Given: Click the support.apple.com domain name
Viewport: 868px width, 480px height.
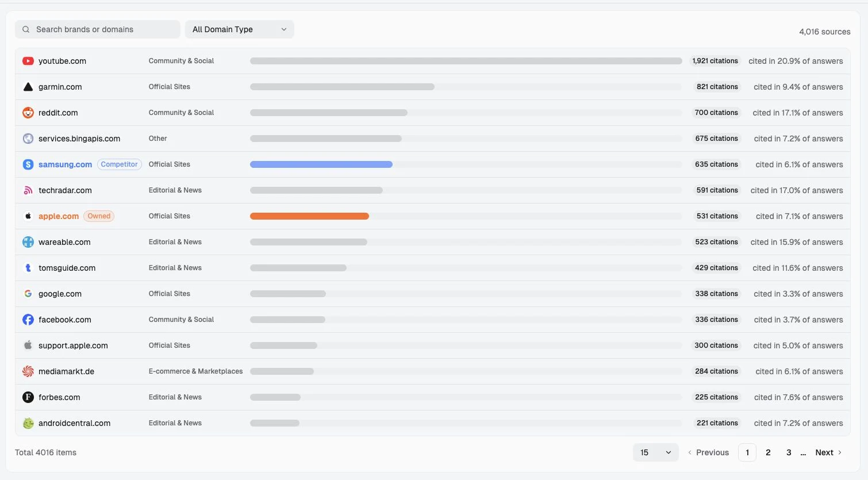Looking at the screenshot, I should (x=73, y=345).
